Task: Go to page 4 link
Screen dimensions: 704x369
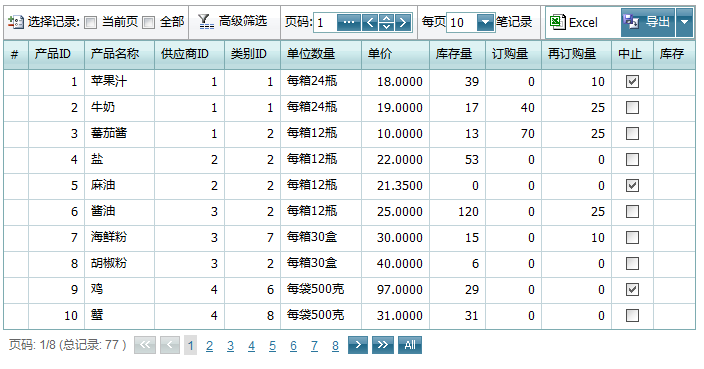Action: [x=251, y=346]
